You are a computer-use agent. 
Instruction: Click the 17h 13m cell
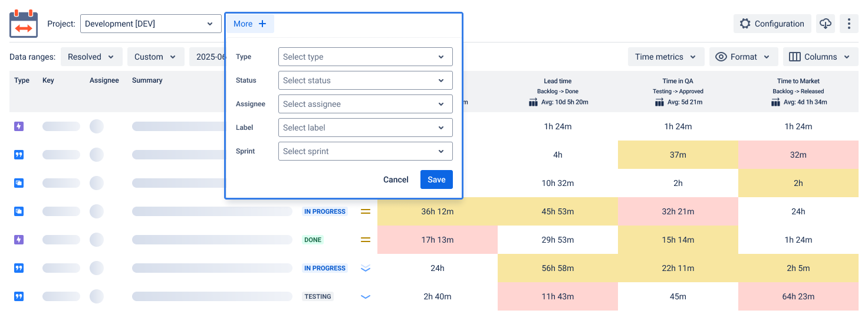[x=438, y=240]
